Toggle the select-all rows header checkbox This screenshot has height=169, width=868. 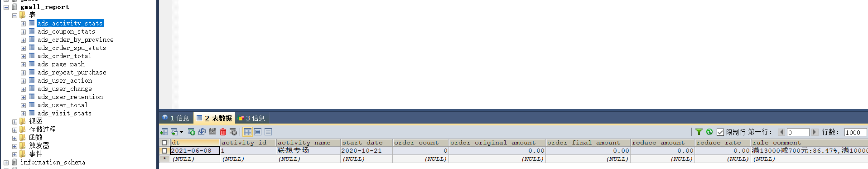(x=164, y=143)
